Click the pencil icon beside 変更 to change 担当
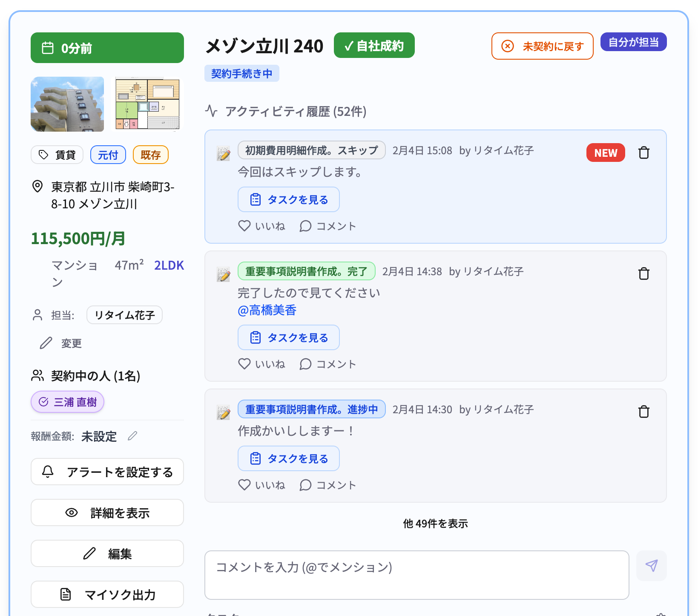 coord(46,343)
